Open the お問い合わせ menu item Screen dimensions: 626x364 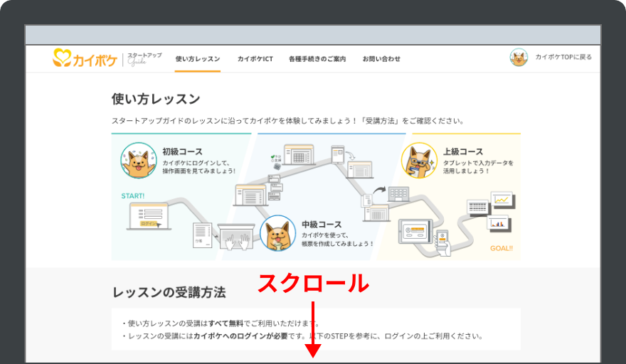coord(381,59)
